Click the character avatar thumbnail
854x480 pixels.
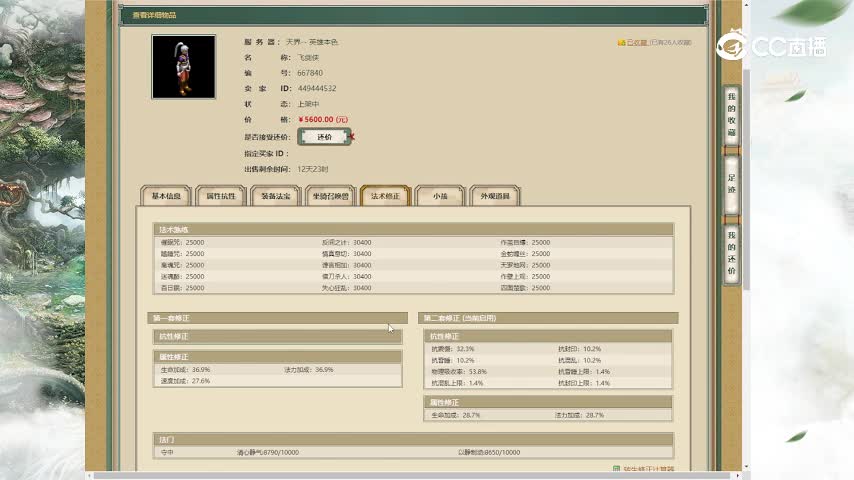click(x=183, y=67)
